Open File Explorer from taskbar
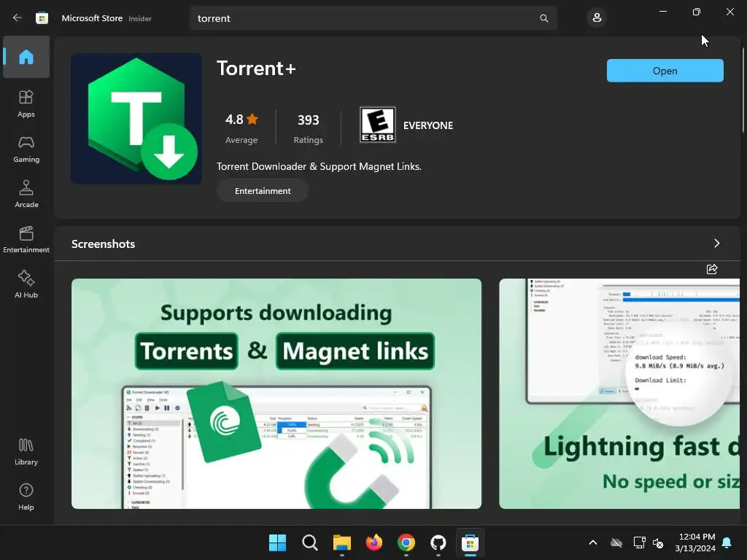This screenshot has height=560, width=747. (x=341, y=542)
